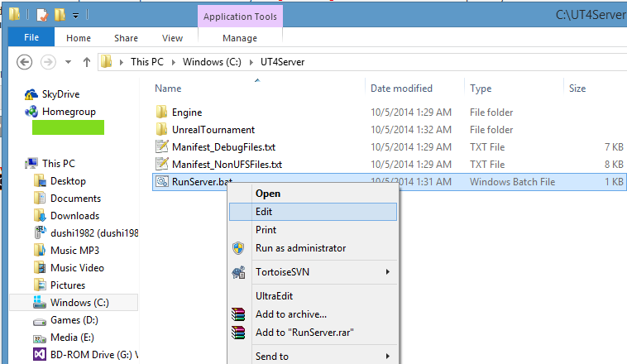The height and width of the screenshot is (364, 627).
Task: Open the recent locations dropdown arrow
Action: point(68,62)
